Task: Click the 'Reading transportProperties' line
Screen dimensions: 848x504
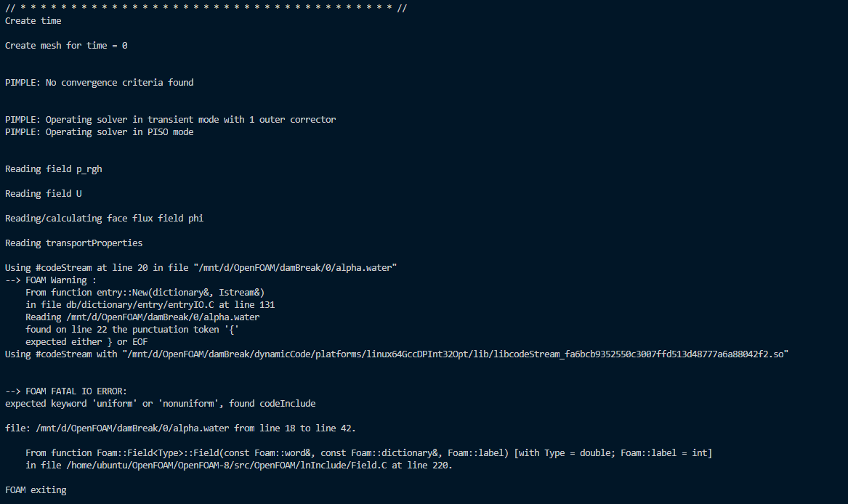Action: (73, 243)
